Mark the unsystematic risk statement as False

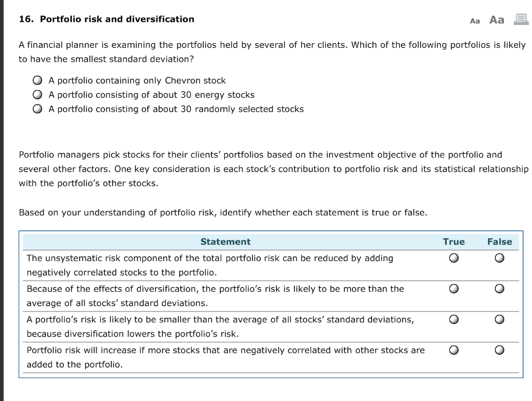(x=499, y=257)
